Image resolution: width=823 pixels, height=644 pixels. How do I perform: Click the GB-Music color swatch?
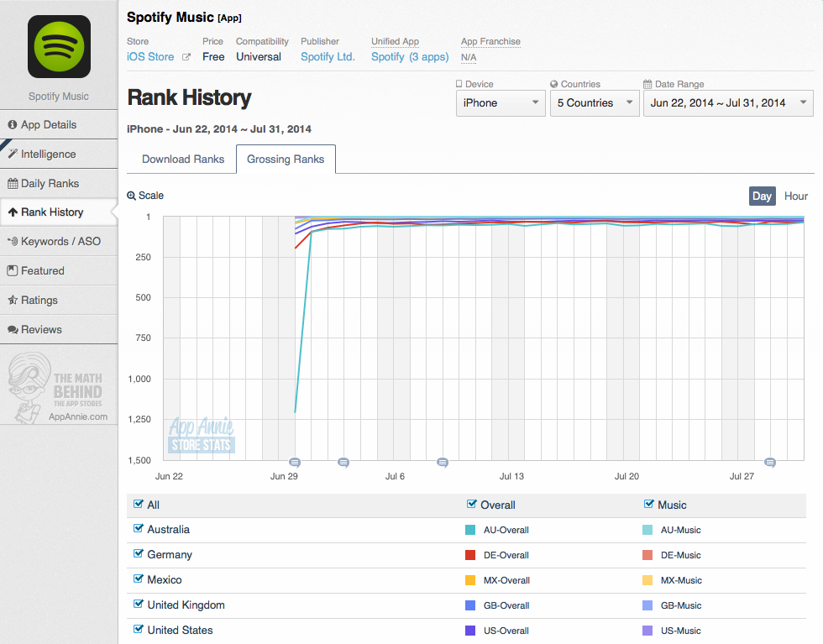647,605
